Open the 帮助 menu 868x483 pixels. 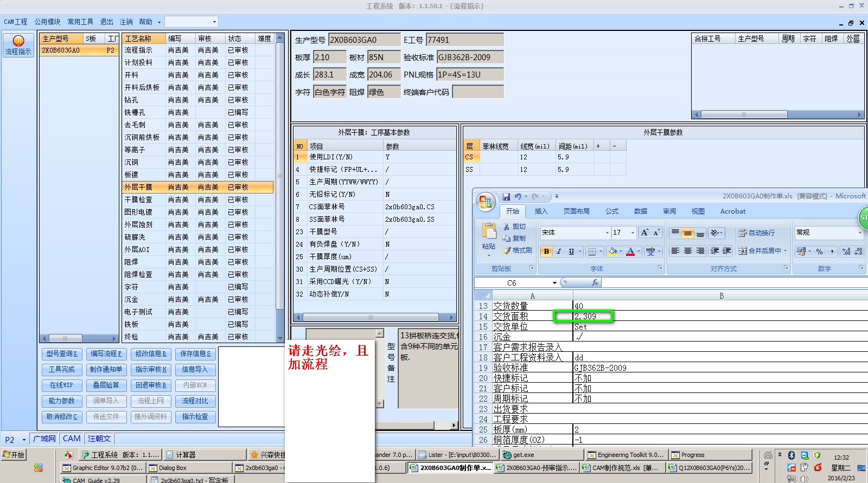coord(145,22)
